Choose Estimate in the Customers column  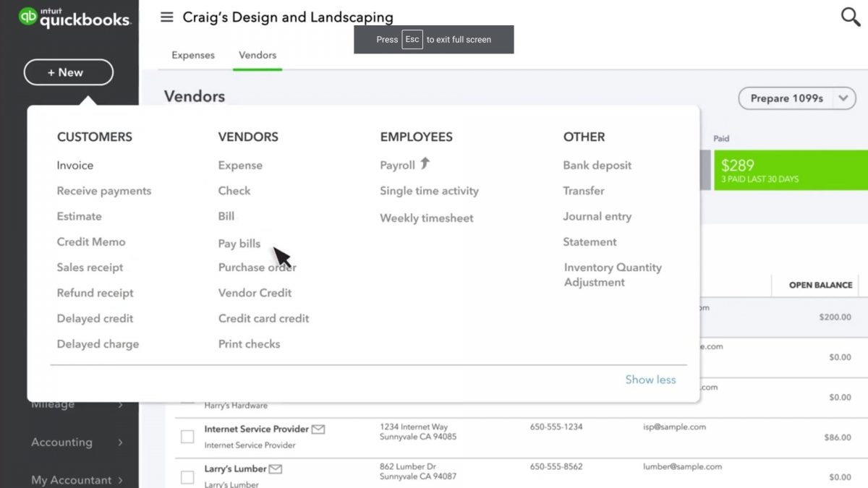80,216
